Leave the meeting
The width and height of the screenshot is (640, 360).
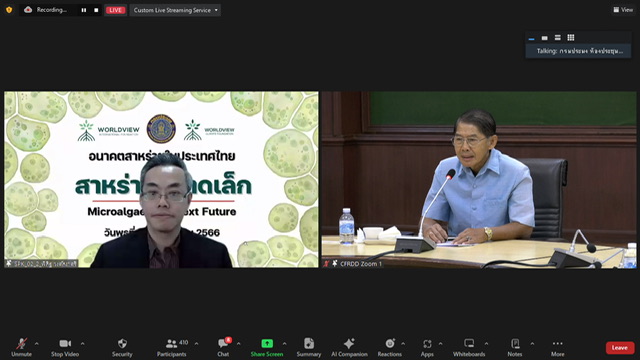[620, 348]
